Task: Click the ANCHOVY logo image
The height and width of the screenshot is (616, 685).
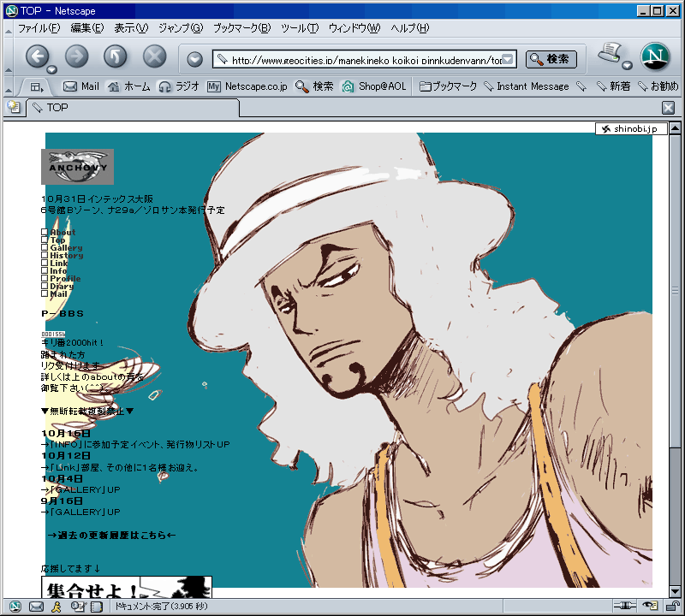Action: click(77, 167)
